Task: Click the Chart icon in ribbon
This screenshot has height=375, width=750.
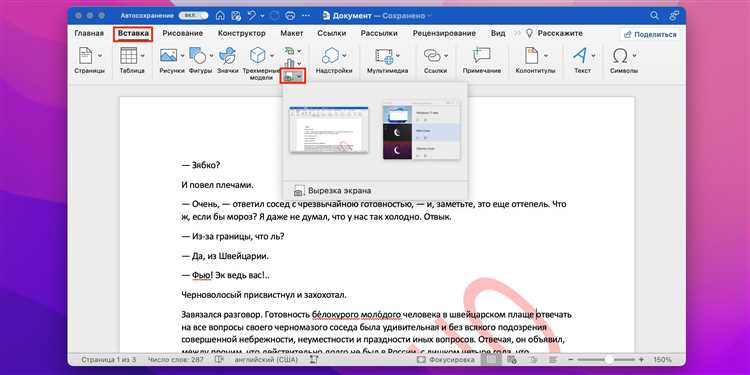Action: pos(289,63)
